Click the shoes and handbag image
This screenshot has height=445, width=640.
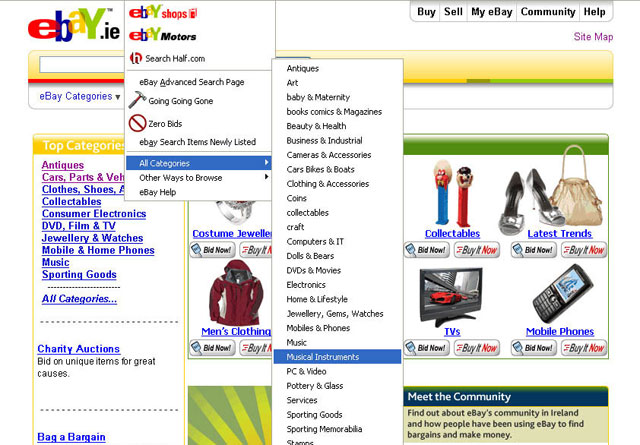[551, 190]
